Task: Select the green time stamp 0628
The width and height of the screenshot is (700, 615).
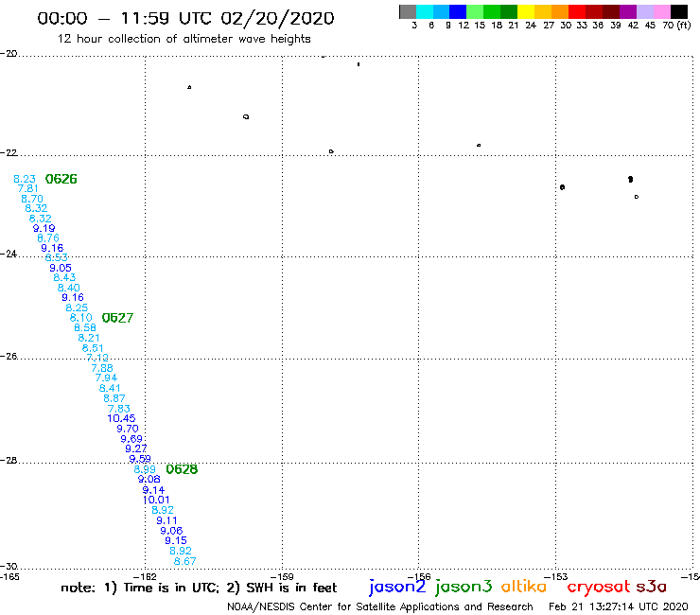Action: click(182, 469)
